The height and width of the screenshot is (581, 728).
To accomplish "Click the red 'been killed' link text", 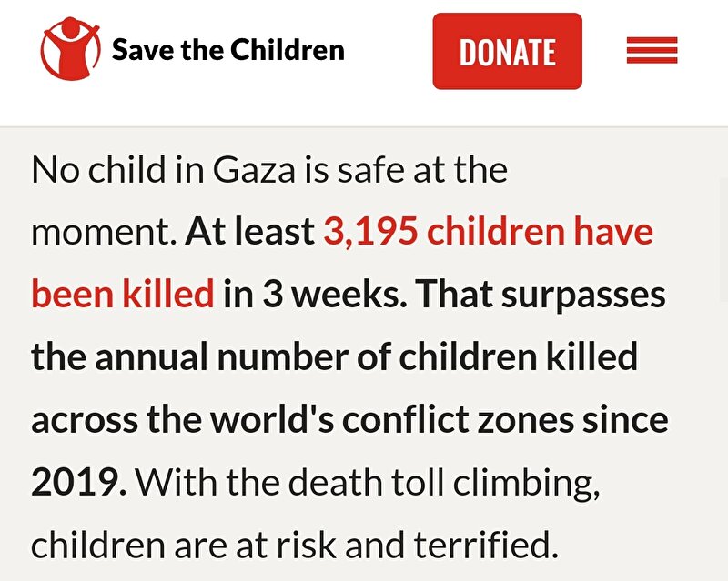I will pyautogui.click(x=123, y=294).
